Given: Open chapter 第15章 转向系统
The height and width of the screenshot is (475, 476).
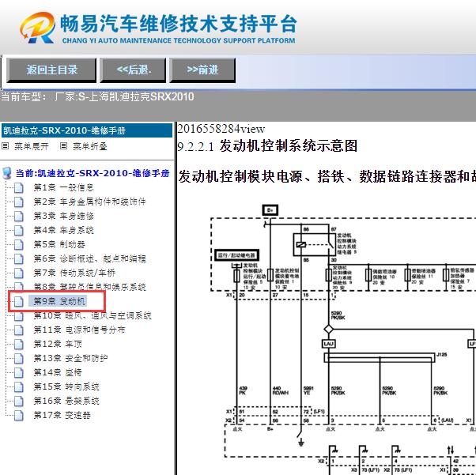Looking at the screenshot, I should click(x=66, y=386).
